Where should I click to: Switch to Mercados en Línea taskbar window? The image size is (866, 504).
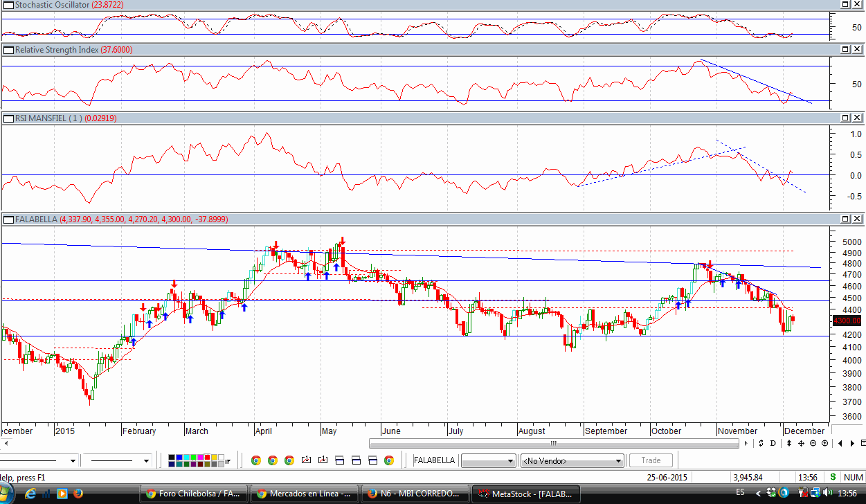(x=304, y=494)
